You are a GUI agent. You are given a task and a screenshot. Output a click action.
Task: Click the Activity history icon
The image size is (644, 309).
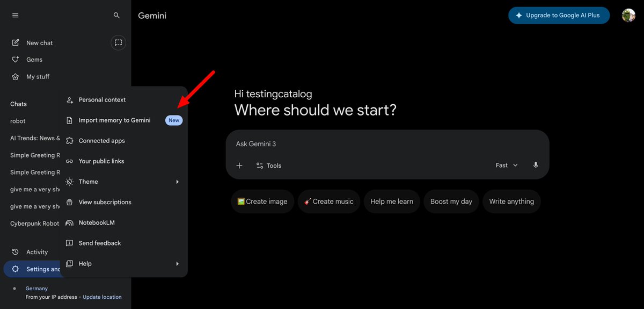point(16,252)
